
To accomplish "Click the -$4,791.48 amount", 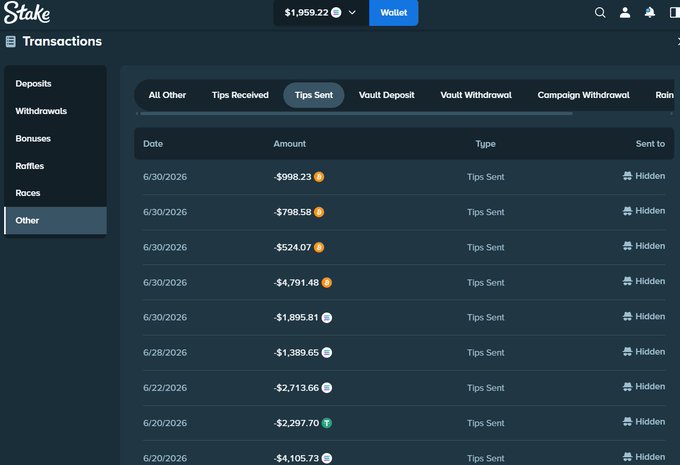I will (x=296, y=283).
